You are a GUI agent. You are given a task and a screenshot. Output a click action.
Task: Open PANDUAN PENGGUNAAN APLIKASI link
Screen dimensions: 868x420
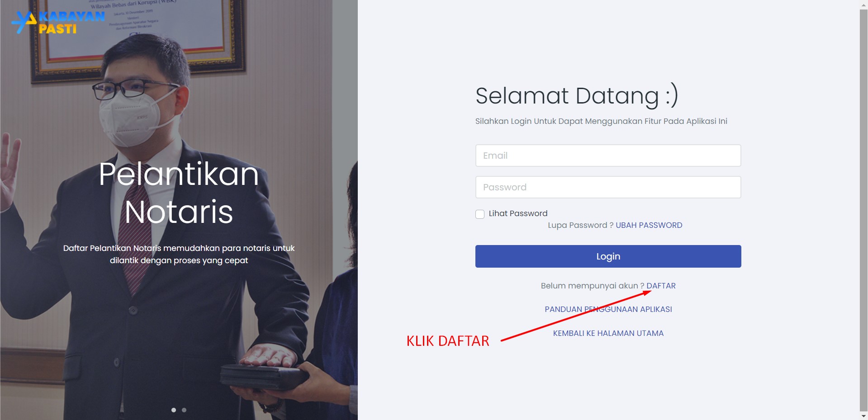[x=608, y=309]
